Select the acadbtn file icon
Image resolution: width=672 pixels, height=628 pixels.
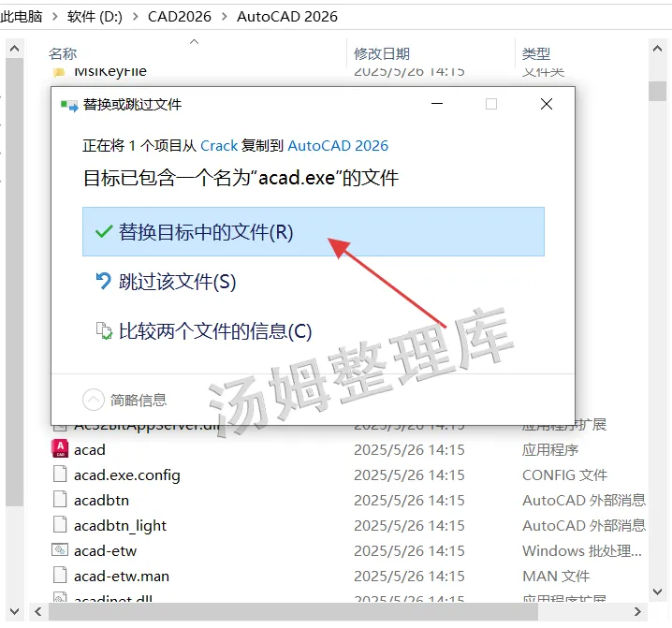[x=60, y=500]
